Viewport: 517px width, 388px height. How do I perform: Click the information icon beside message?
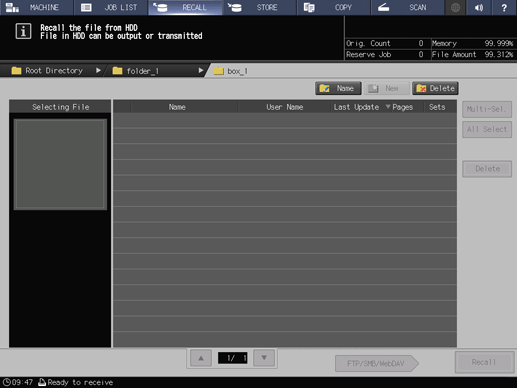click(x=23, y=31)
